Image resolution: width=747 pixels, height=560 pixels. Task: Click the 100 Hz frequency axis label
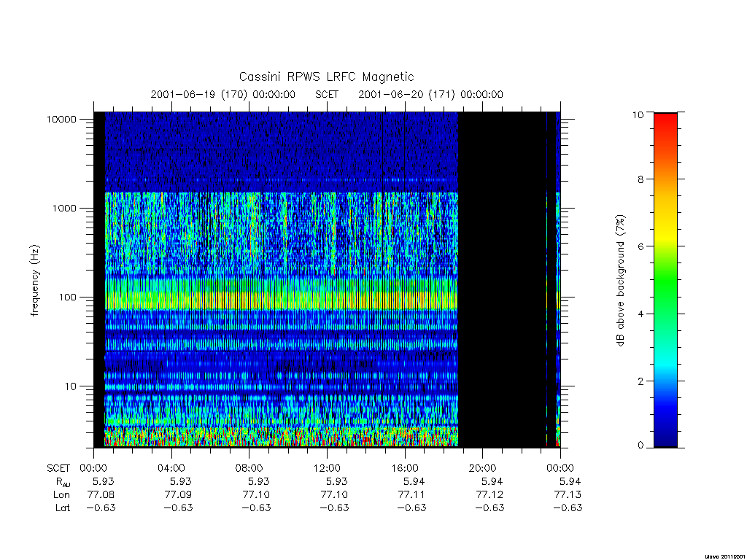click(67, 297)
